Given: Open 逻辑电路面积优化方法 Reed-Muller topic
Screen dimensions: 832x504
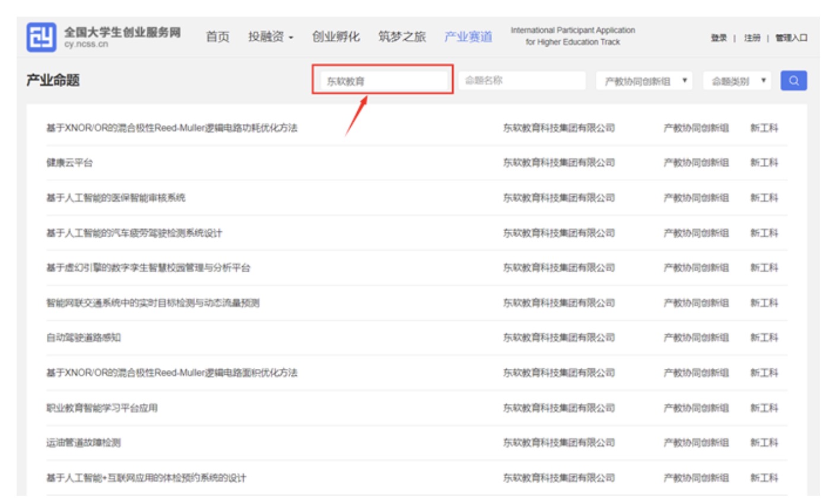Looking at the screenshot, I should [x=172, y=373].
